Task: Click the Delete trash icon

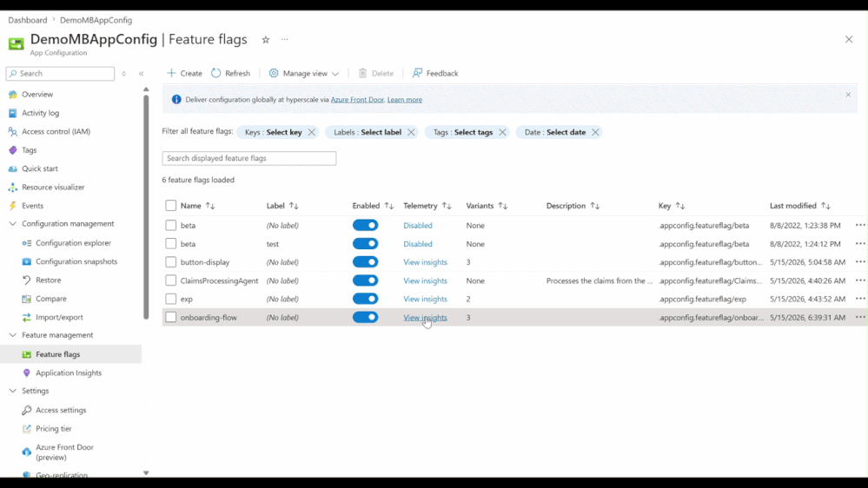Action: tap(362, 73)
